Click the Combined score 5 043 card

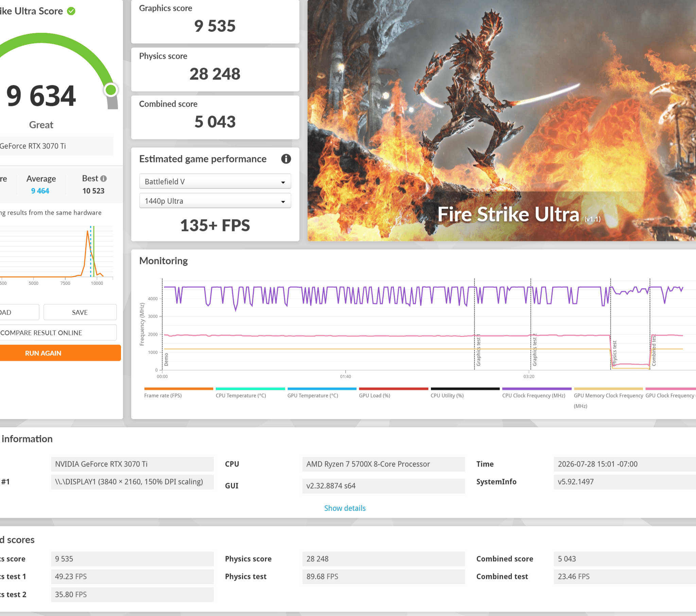215,117
